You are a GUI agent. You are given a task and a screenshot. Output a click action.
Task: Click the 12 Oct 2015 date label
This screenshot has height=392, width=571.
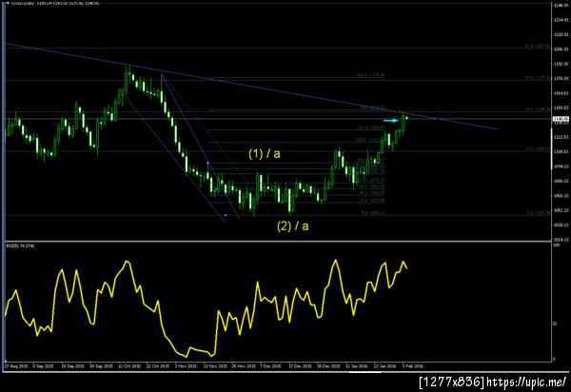click(x=129, y=366)
